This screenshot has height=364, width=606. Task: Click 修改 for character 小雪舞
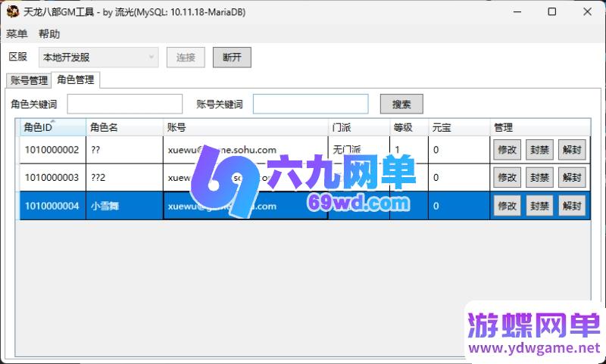click(507, 206)
